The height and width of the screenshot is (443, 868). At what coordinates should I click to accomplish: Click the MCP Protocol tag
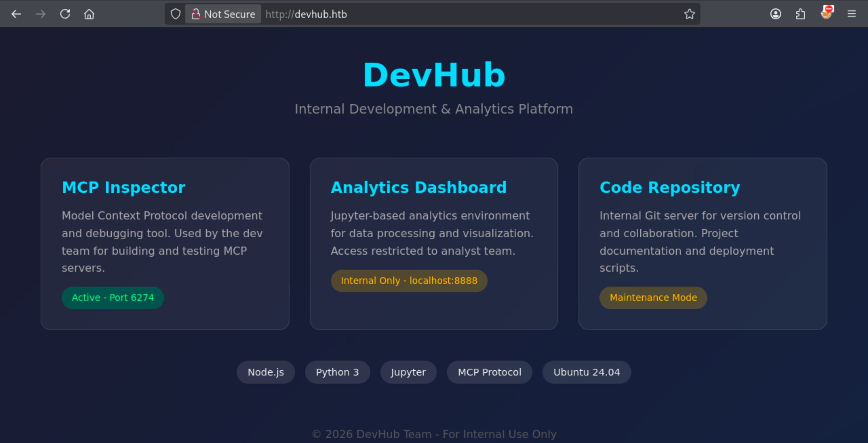point(490,372)
